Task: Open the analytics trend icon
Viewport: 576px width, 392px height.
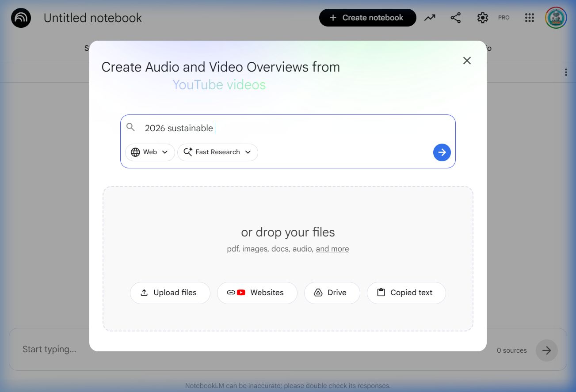Action: coord(430,18)
